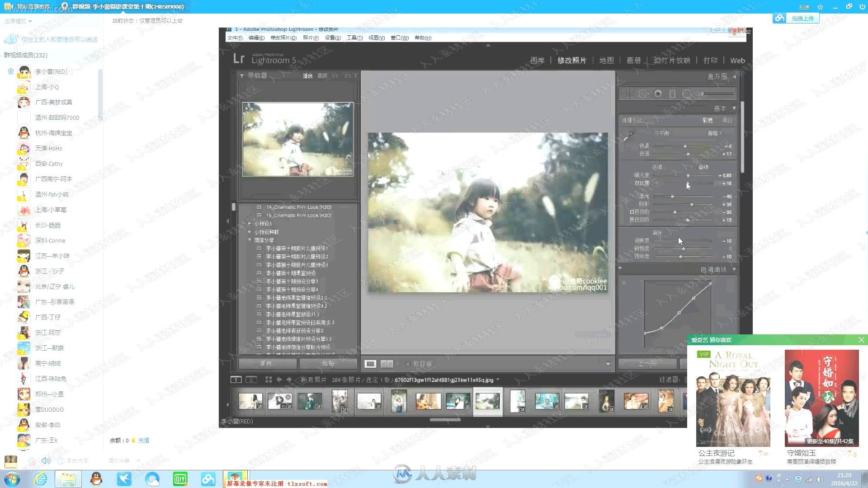The height and width of the screenshot is (488, 868).
Task: Select member 李小蕾(RED) in list
Action: coord(51,71)
